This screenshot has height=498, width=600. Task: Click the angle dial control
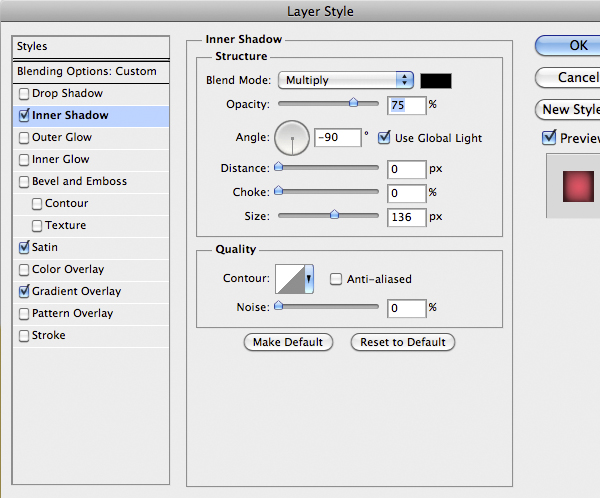click(292, 137)
